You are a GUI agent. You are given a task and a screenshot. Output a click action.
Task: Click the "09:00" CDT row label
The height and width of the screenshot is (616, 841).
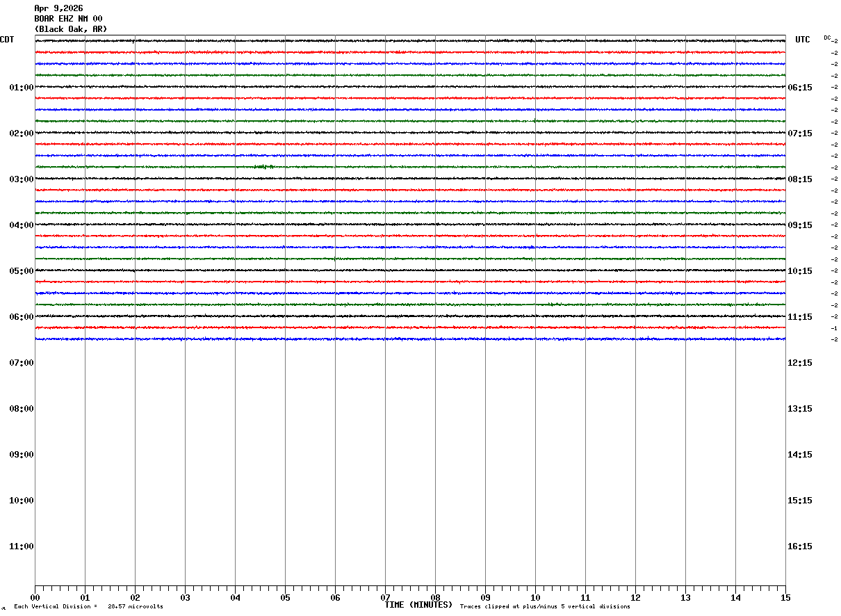point(22,455)
